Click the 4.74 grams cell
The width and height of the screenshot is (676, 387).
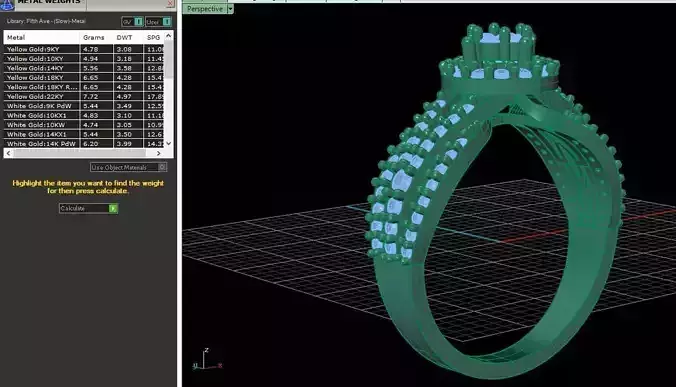tap(97, 125)
